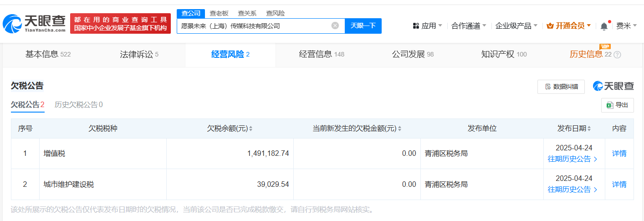The width and height of the screenshot is (644, 221).
Task: Expand the 企业级产品 dropdown
Action: [x=516, y=26]
